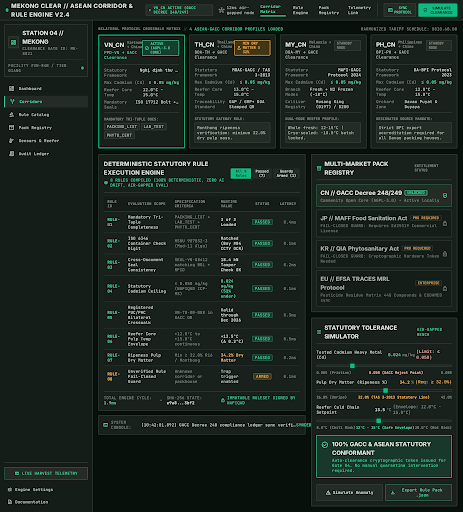This screenshot has width=463, height=512.
Task: Select the Guards Armed filter
Action: pyautogui.click(x=286, y=173)
